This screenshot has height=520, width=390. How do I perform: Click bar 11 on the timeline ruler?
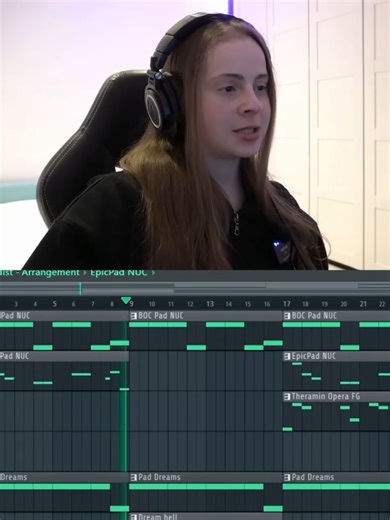[171, 304]
